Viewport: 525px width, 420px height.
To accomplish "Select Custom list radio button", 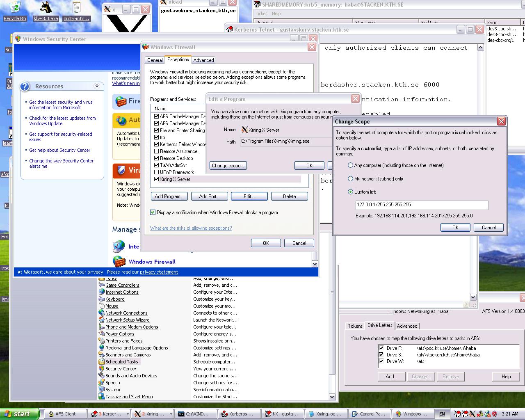I will pos(350,192).
